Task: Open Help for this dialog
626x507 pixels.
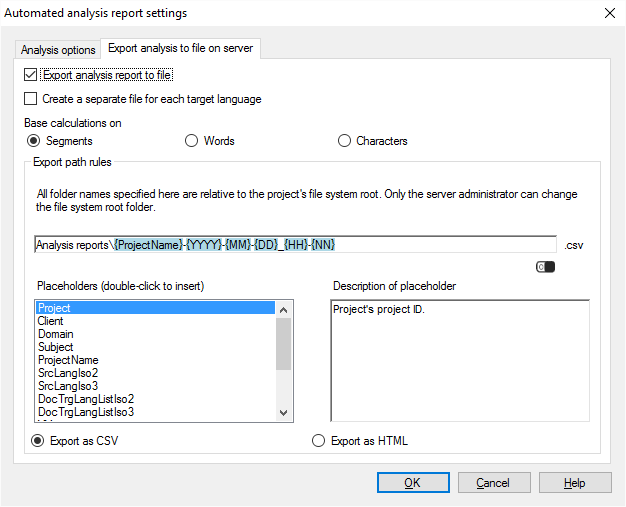Action: coord(574,483)
